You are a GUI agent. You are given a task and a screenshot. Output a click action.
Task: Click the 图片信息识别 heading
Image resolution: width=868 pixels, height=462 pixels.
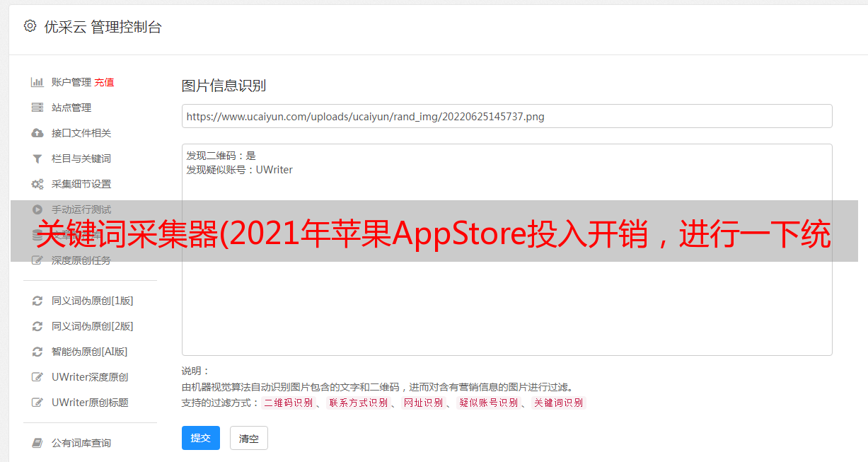tap(224, 86)
